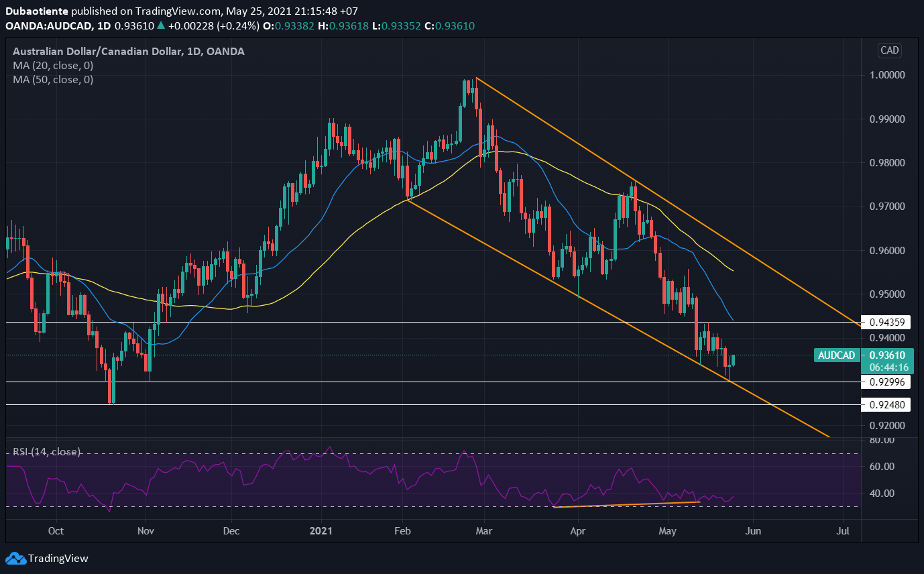Image resolution: width=924 pixels, height=574 pixels.
Task: Click the C:0.93610 close value
Action: 449,25
